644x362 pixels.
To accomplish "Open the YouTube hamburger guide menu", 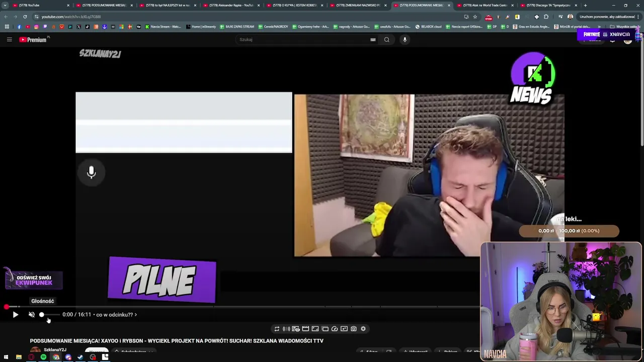I will click(9, 40).
